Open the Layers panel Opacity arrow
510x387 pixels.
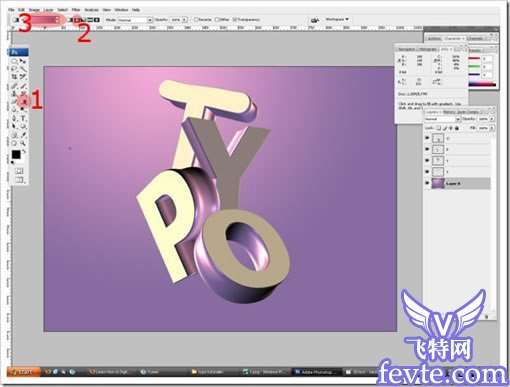pos(492,119)
